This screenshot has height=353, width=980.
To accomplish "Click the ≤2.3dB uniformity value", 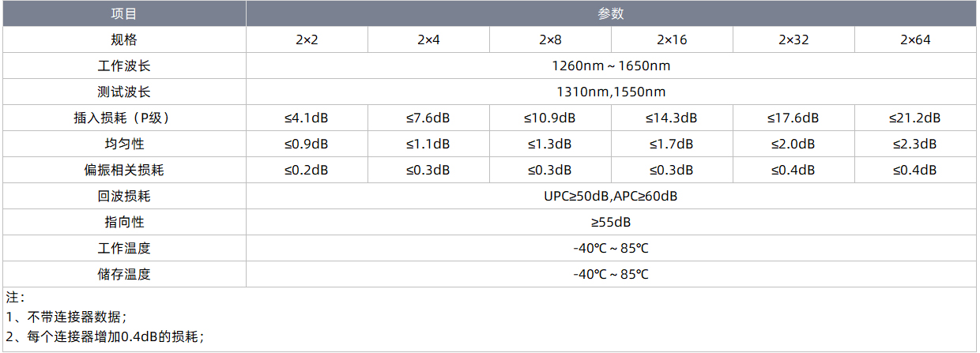I will click(x=915, y=144).
